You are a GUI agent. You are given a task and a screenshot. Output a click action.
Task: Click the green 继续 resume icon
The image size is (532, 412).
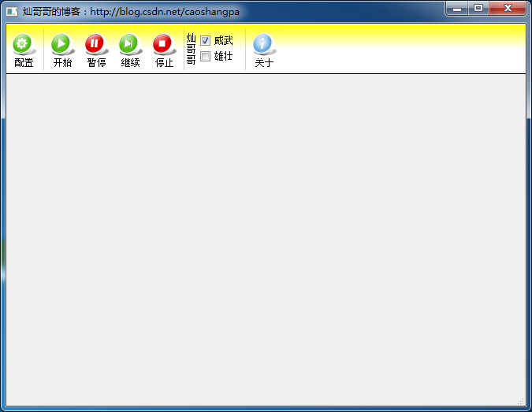pyautogui.click(x=129, y=44)
